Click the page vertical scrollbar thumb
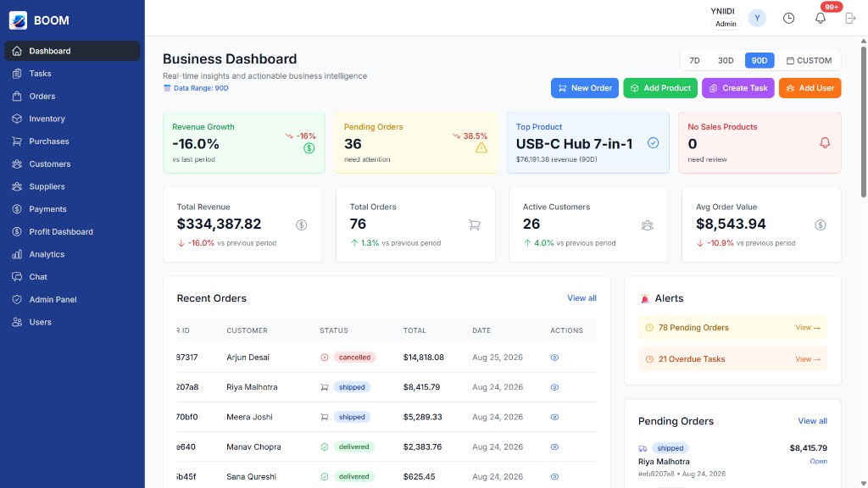 point(863,122)
